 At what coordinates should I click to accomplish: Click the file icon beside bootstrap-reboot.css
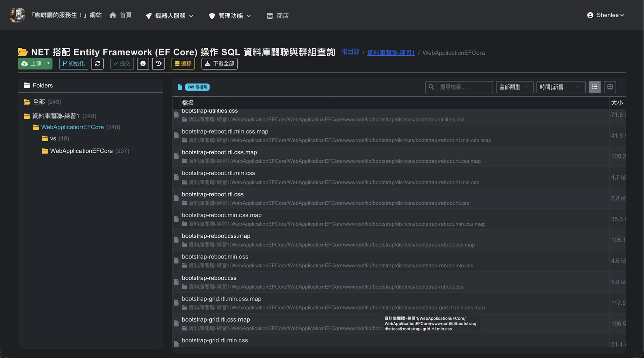coord(176,282)
